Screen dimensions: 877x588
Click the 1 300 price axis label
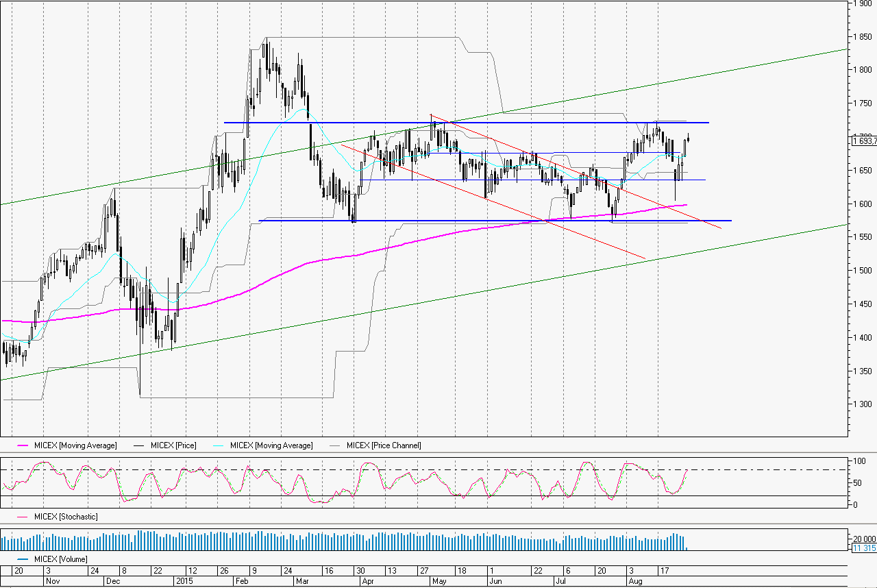[x=862, y=404]
